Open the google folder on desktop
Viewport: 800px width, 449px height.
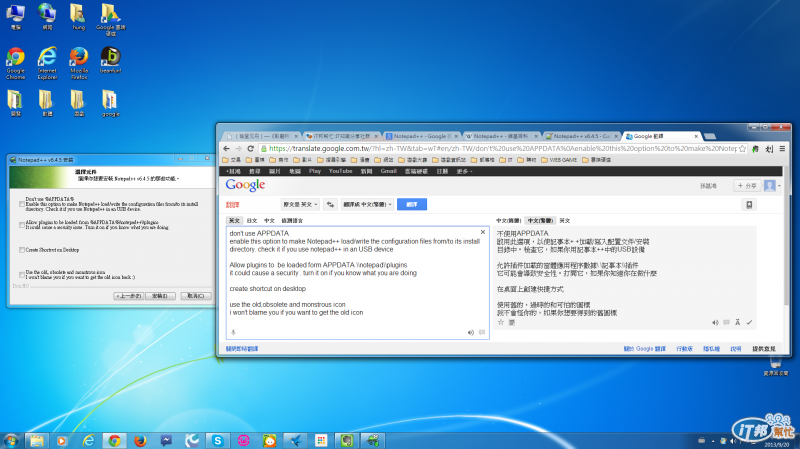(110, 103)
